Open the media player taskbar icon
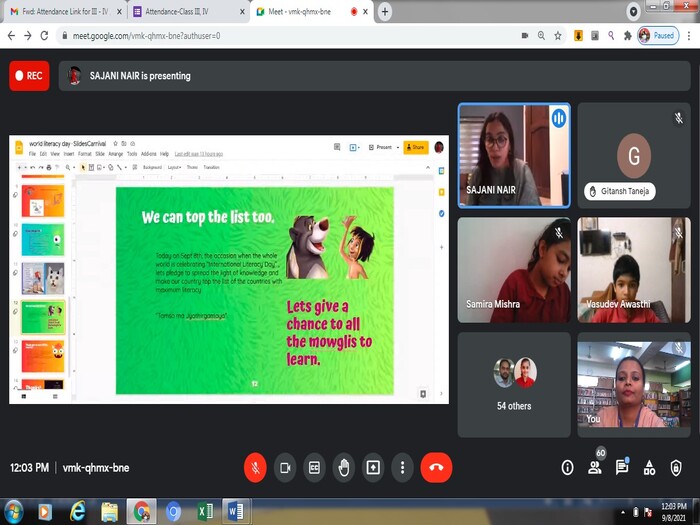This screenshot has height=525, width=700. [x=45, y=512]
